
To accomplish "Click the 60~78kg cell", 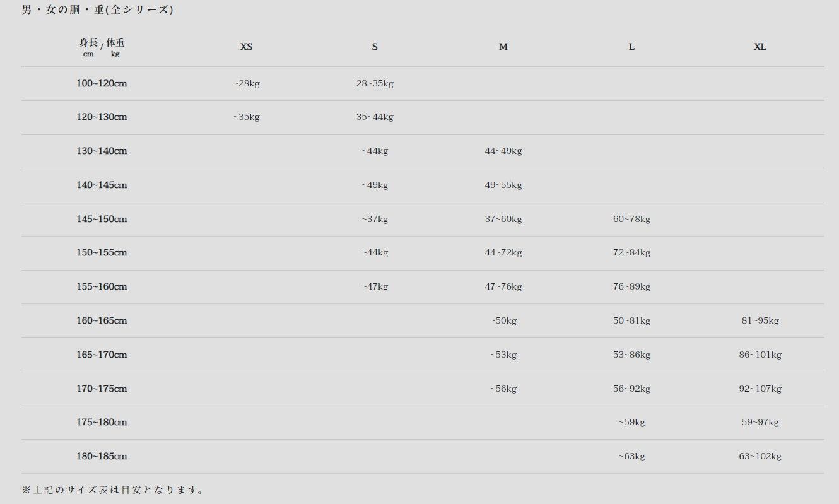I will pos(631,219).
